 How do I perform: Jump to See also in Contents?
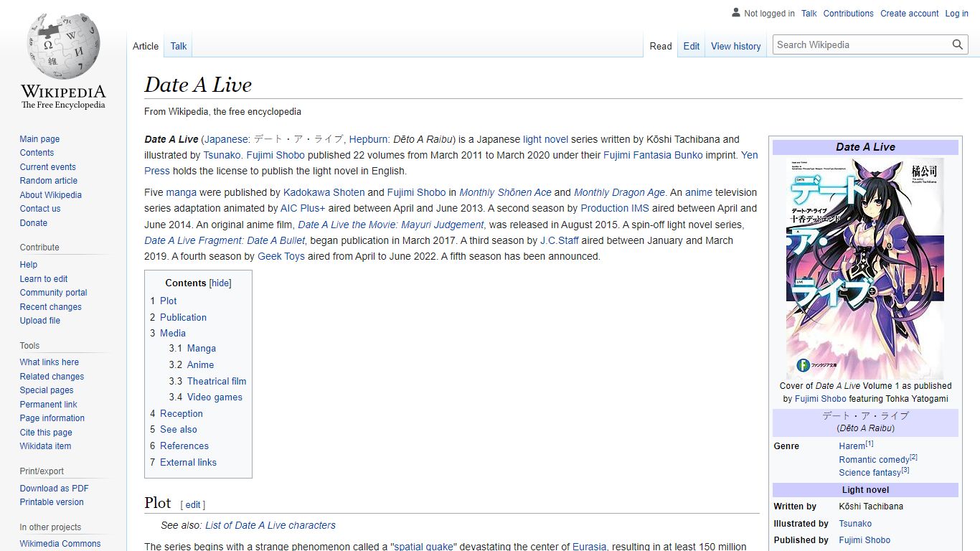(178, 429)
